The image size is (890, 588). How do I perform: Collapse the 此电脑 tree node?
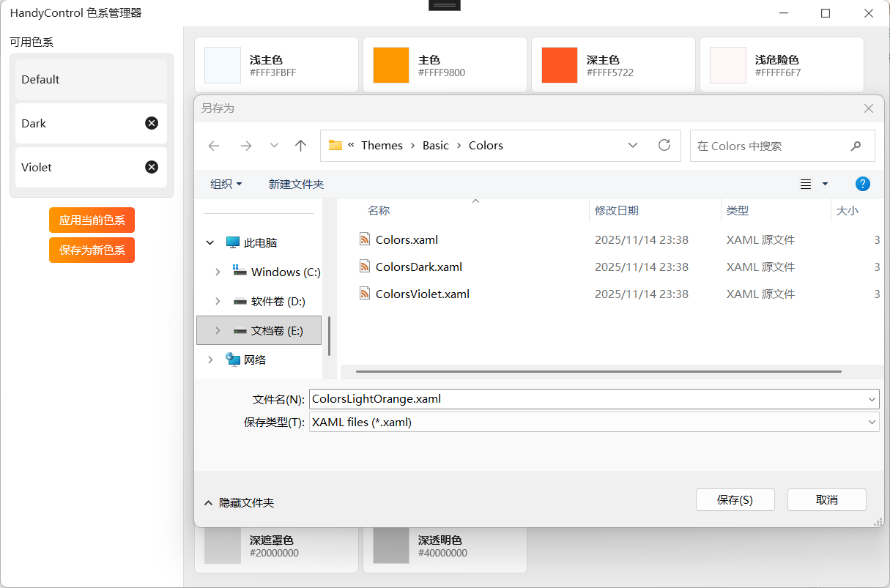pyautogui.click(x=210, y=242)
